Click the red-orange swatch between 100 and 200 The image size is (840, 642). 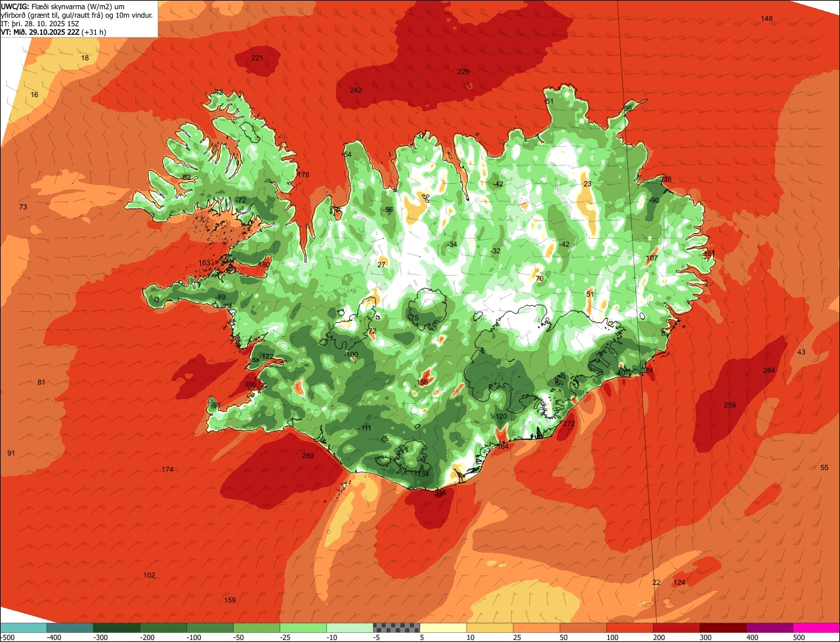629,628
